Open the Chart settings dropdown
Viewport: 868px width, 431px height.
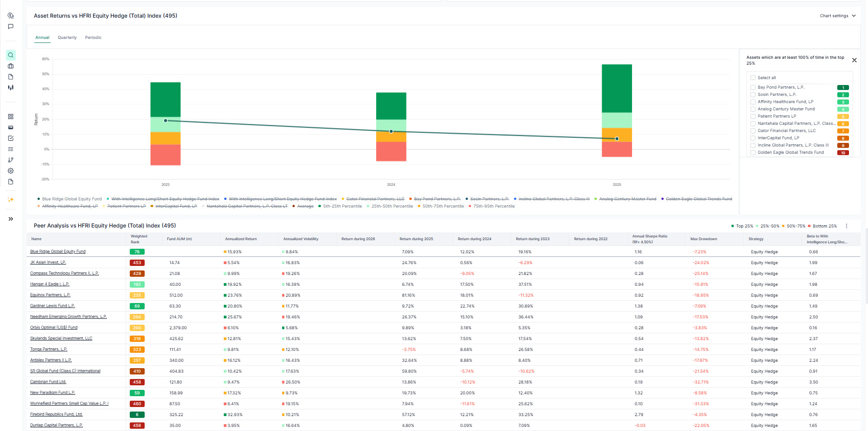pyautogui.click(x=837, y=15)
